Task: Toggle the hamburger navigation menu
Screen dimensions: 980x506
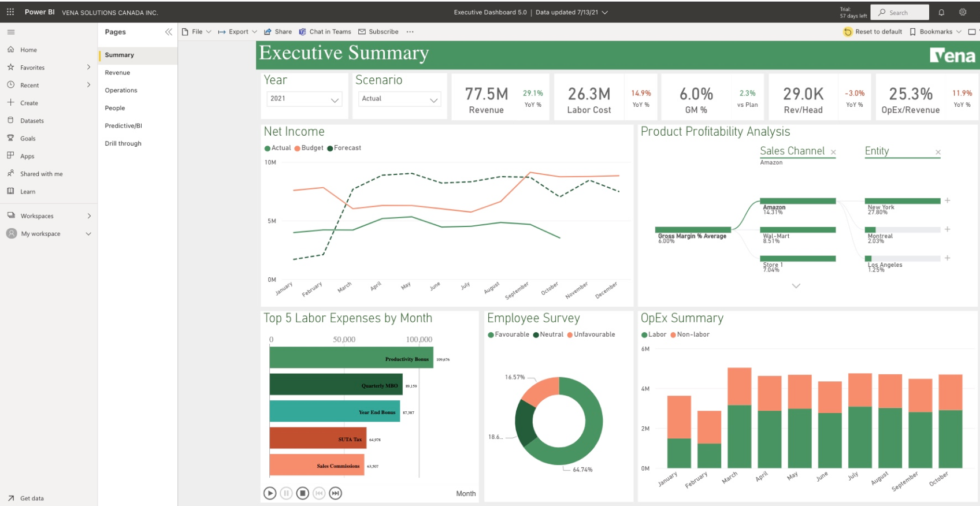Action: [11, 32]
